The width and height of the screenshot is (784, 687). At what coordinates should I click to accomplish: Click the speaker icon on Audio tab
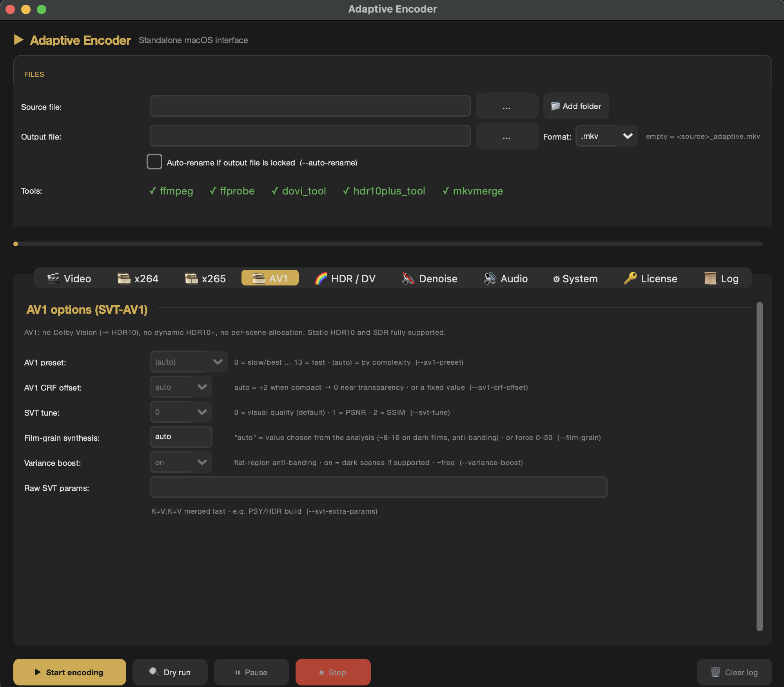point(490,278)
